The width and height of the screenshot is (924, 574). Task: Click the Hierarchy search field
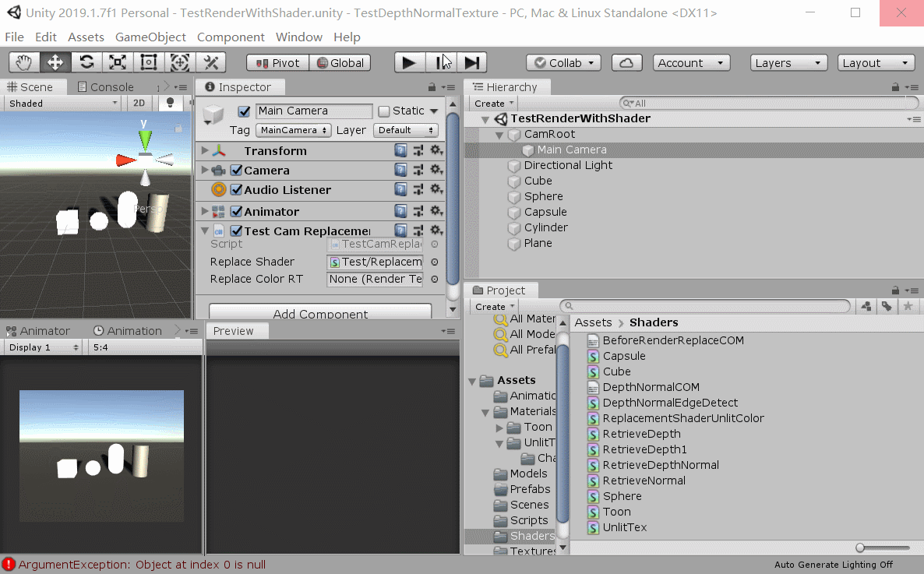[768, 103]
